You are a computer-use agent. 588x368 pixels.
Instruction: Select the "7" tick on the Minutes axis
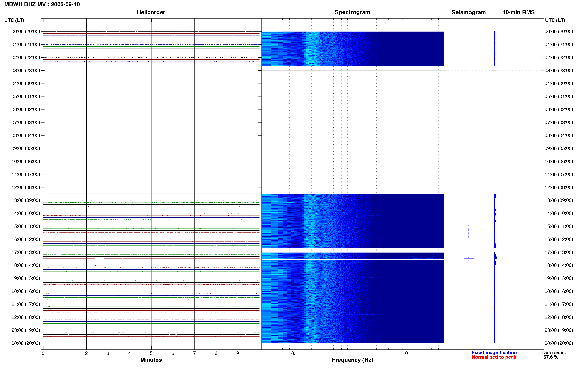pyautogui.click(x=195, y=353)
